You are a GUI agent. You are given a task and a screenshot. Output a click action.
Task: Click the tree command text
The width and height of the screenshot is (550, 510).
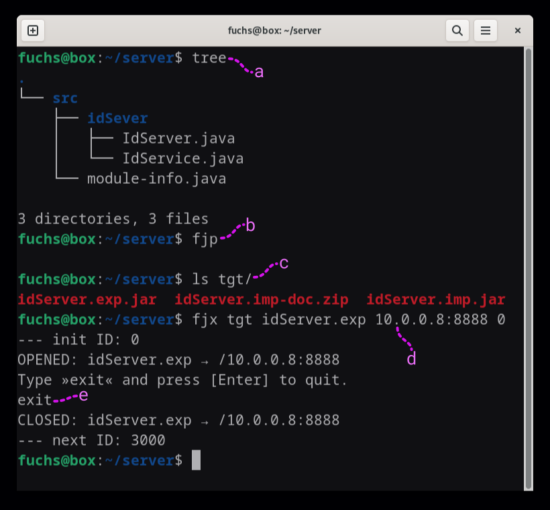click(209, 58)
